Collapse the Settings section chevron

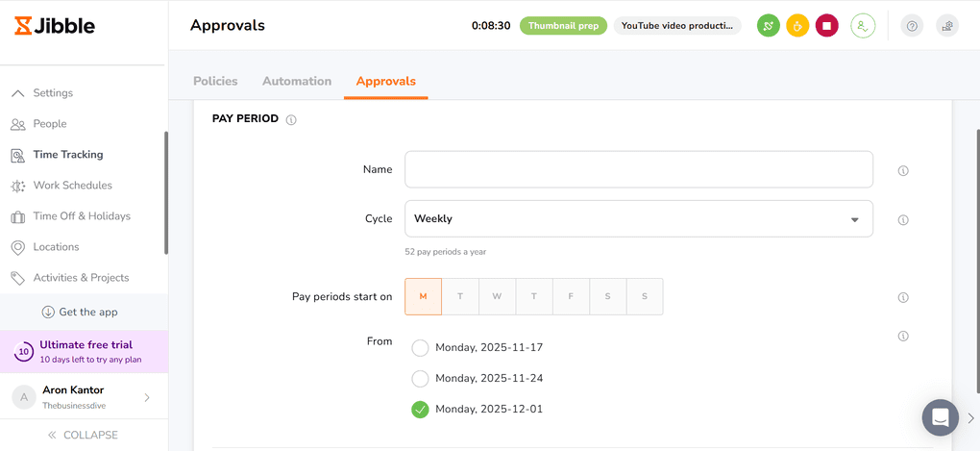point(18,93)
